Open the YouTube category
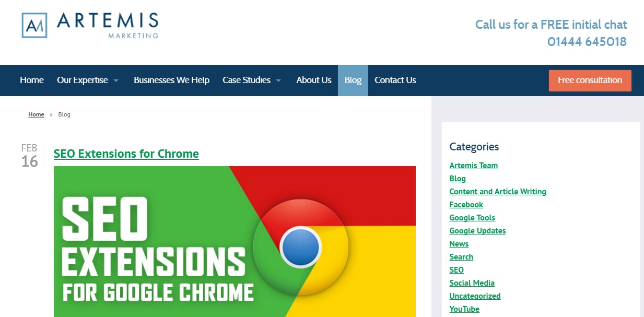This screenshot has height=317, width=644. coord(464,309)
